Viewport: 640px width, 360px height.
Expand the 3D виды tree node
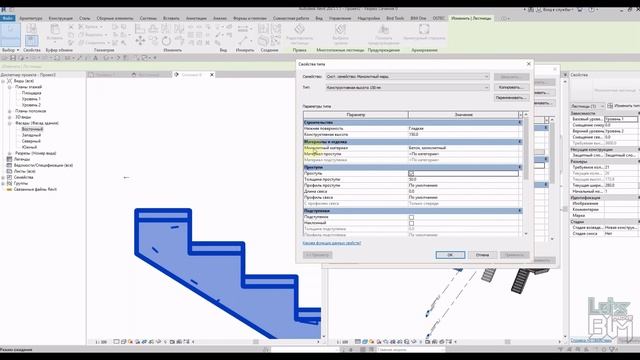(x=9, y=117)
